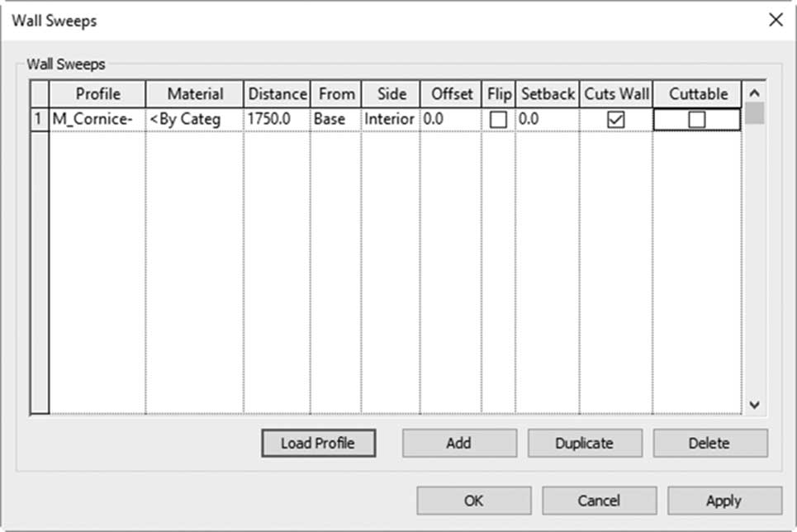Viewport: 797px width, 532px height.
Task: Select the Setback cell of row 1
Action: click(548, 120)
